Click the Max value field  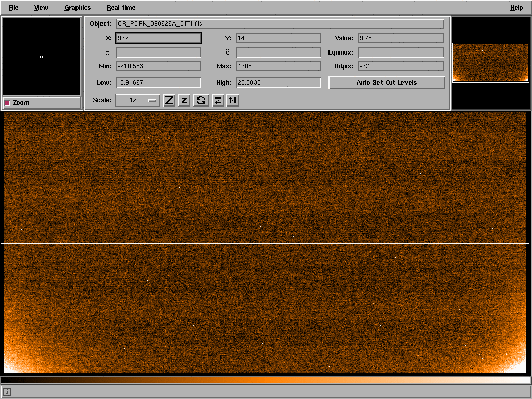278,66
